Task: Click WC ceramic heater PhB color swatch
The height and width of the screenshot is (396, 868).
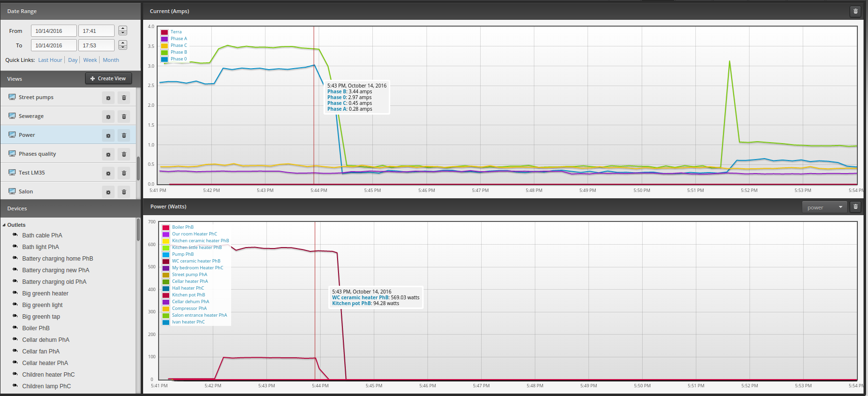Action: click(x=166, y=261)
